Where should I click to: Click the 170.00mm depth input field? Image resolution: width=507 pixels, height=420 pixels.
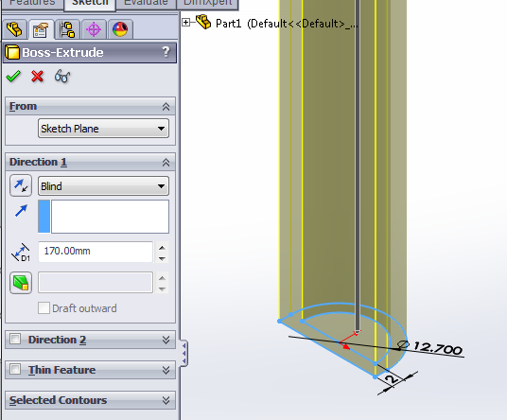tap(96, 252)
